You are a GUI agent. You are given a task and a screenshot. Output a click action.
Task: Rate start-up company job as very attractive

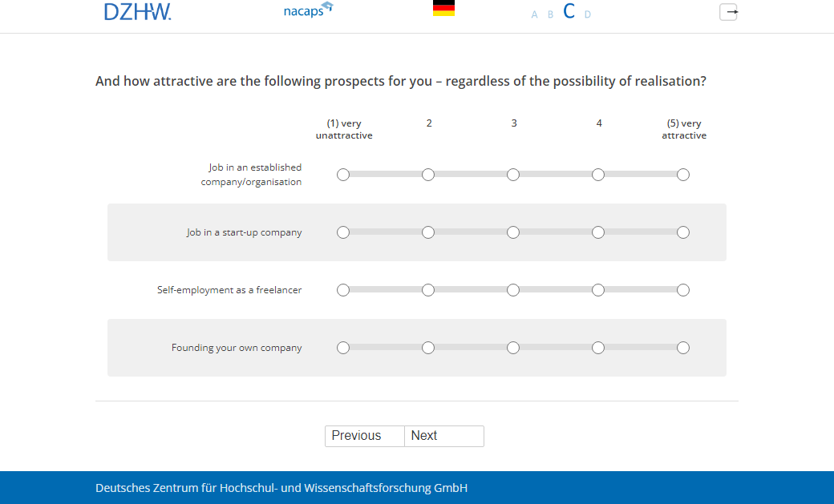pos(683,232)
